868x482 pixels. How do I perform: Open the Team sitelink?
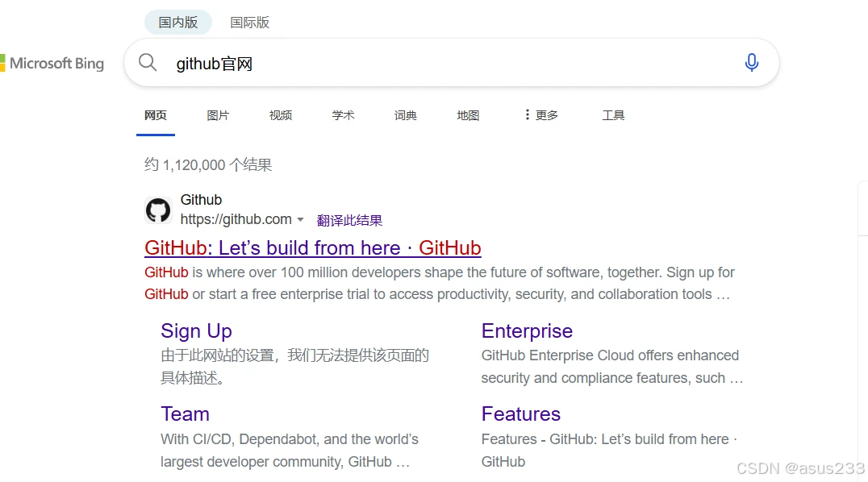pyautogui.click(x=185, y=414)
